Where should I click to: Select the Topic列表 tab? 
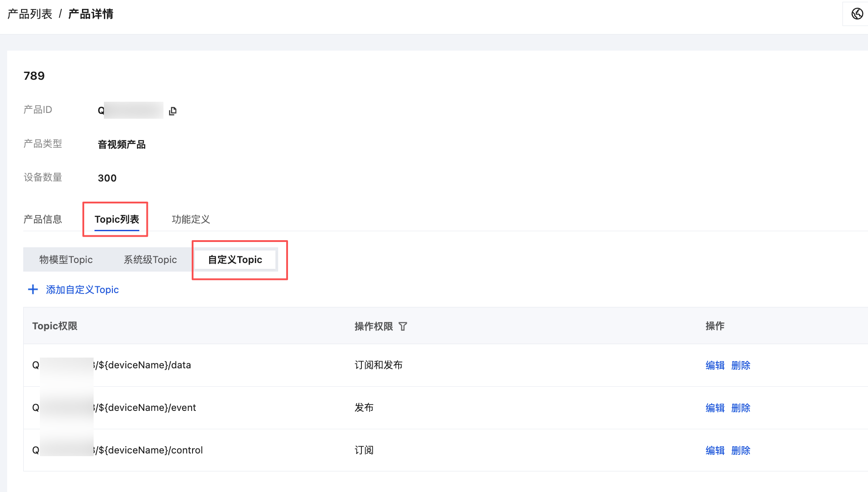[x=116, y=219]
